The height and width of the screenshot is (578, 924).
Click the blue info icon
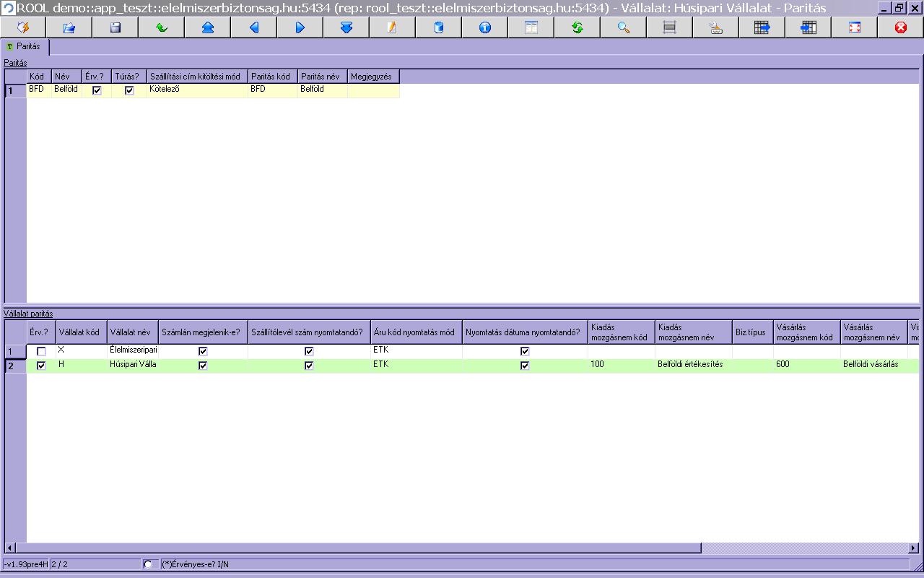(484, 27)
